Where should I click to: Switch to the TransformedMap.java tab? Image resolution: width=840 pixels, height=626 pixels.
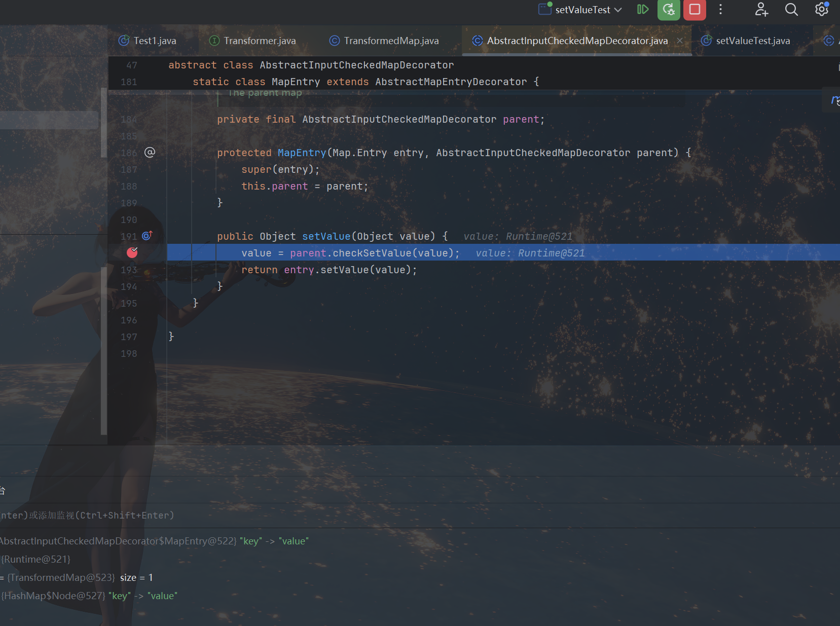390,41
